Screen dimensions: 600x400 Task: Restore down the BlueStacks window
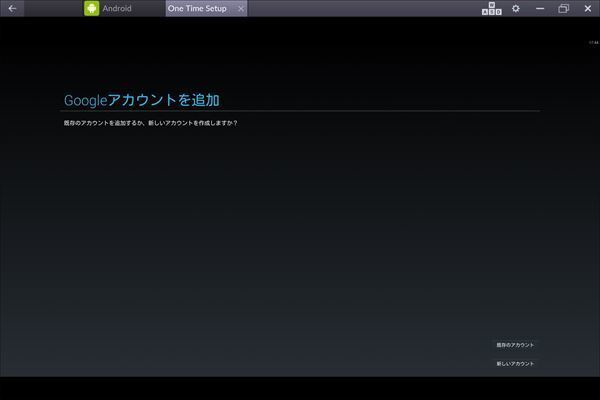tap(564, 8)
